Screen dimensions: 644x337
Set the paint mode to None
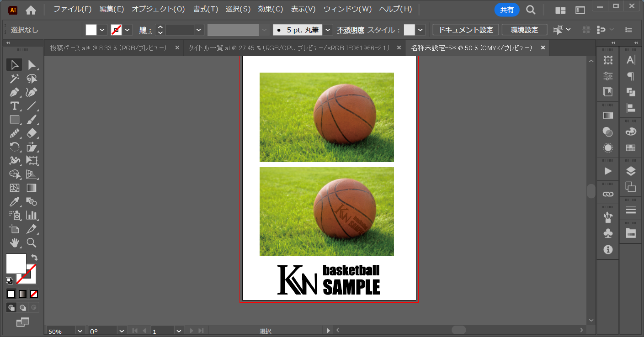coord(34,294)
